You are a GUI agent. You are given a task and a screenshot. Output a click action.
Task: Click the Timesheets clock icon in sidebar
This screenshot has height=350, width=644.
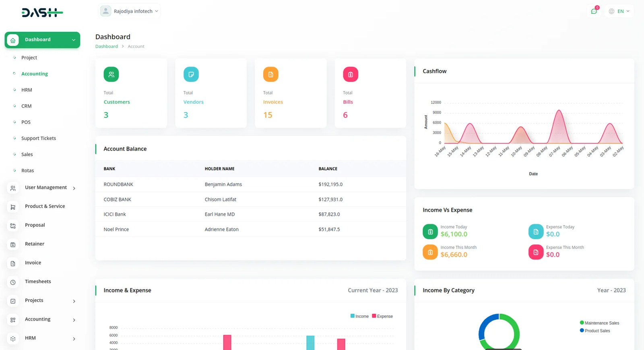point(13,282)
